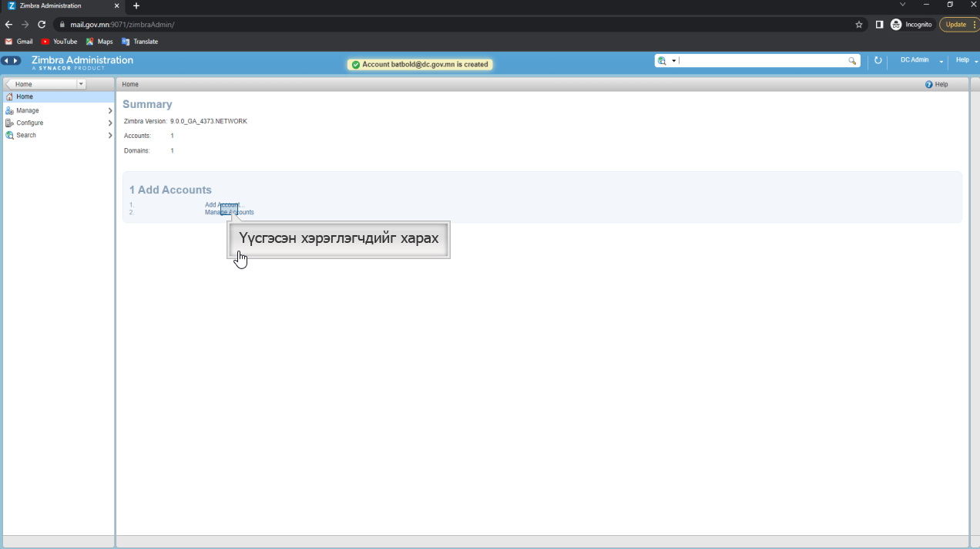Click the blue question mark Help icon
Image resolution: width=980 pixels, height=549 pixels.
point(929,84)
